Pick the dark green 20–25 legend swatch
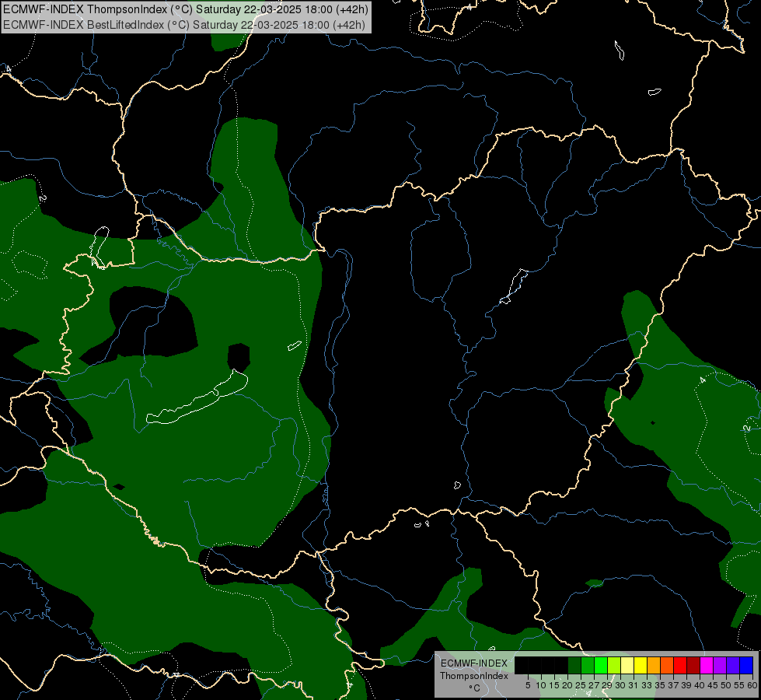The image size is (761, 700). [574, 665]
